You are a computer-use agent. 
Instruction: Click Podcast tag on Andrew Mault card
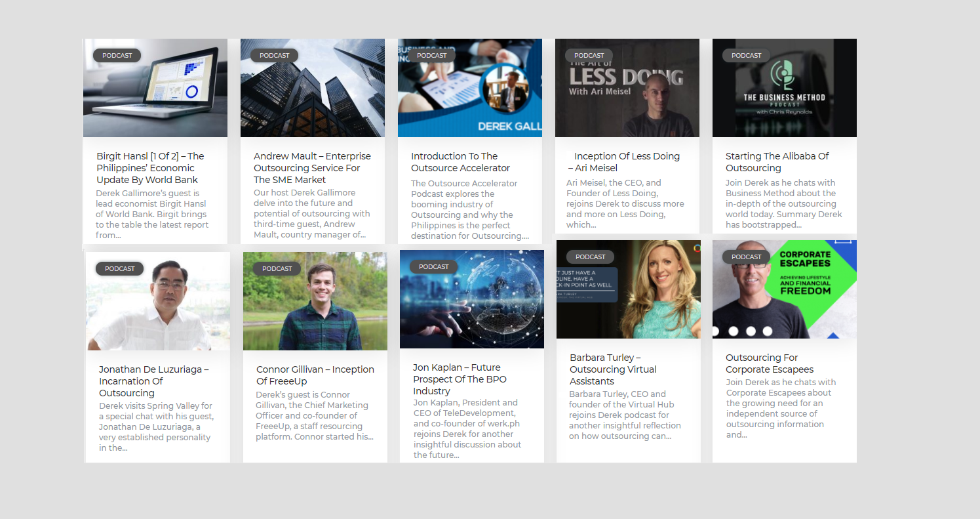point(275,56)
